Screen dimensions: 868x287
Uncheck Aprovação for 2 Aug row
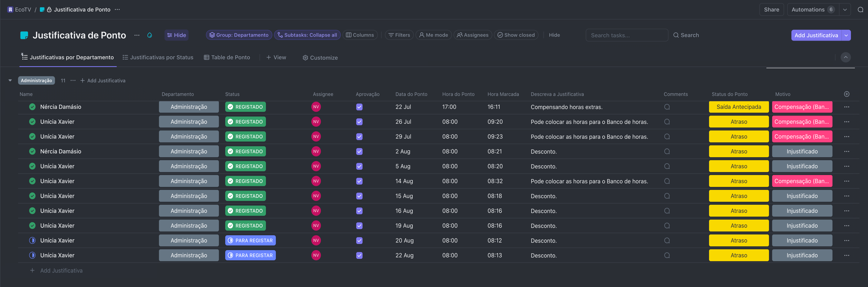(359, 151)
